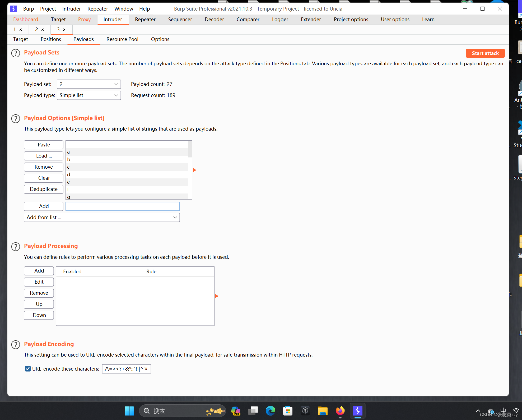Screen dimensions: 522x420
Task: Open Firefox from the taskbar
Action: click(340, 411)
